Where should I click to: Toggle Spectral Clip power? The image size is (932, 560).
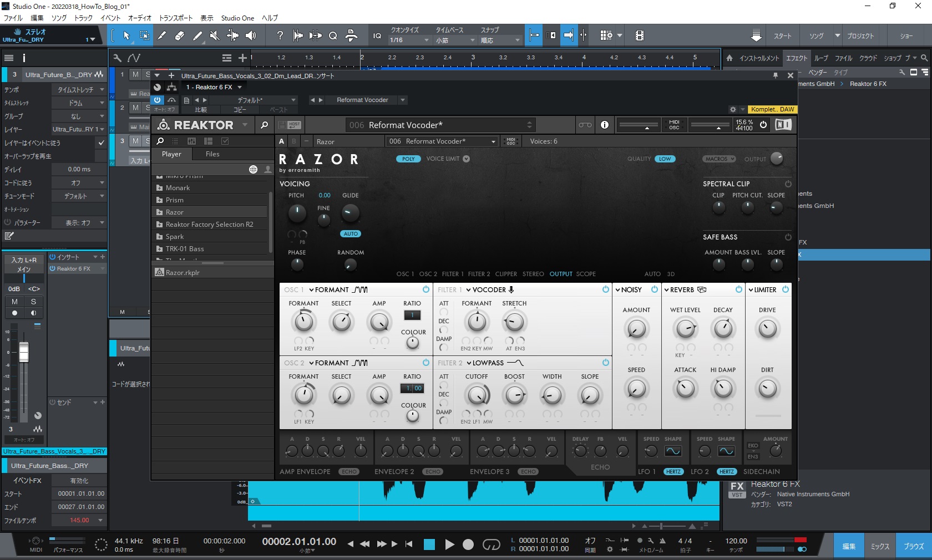[788, 184]
